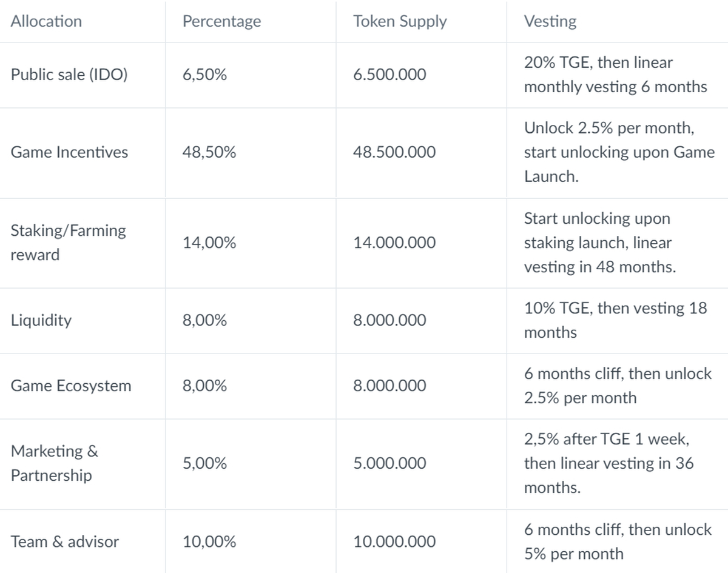Click the Marketing & Partnership cell
The image size is (728, 573).
[55, 463]
